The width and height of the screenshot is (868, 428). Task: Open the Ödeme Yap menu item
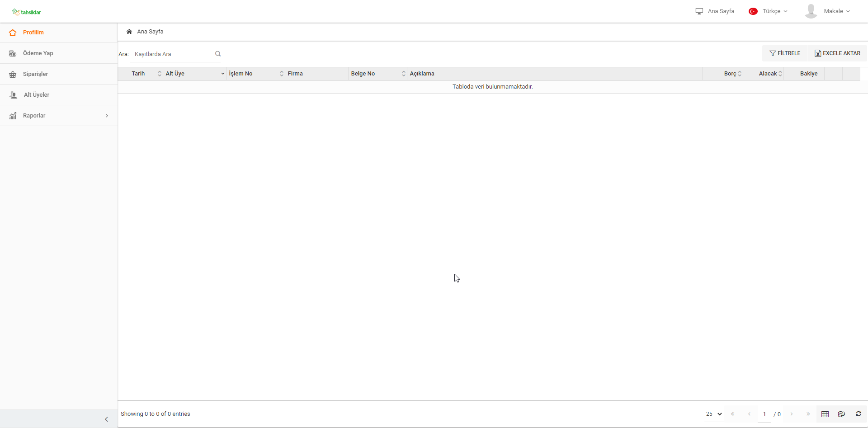[x=59, y=53]
